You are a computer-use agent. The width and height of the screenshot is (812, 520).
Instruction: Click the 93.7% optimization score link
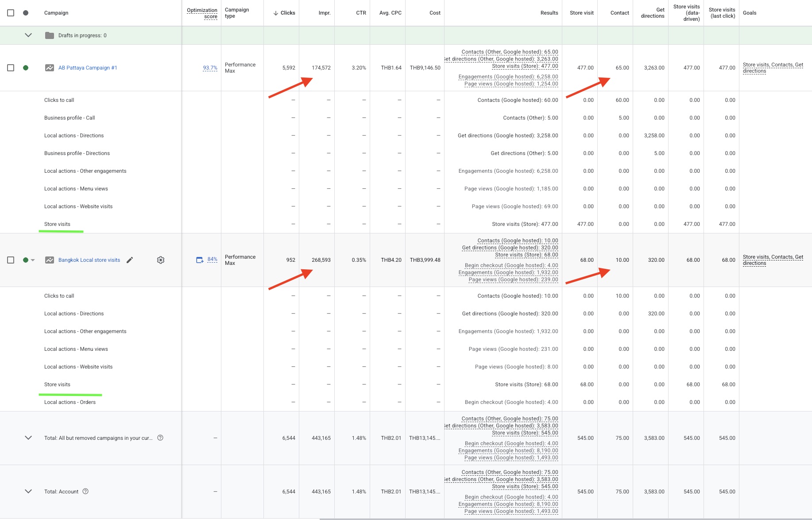click(x=210, y=68)
